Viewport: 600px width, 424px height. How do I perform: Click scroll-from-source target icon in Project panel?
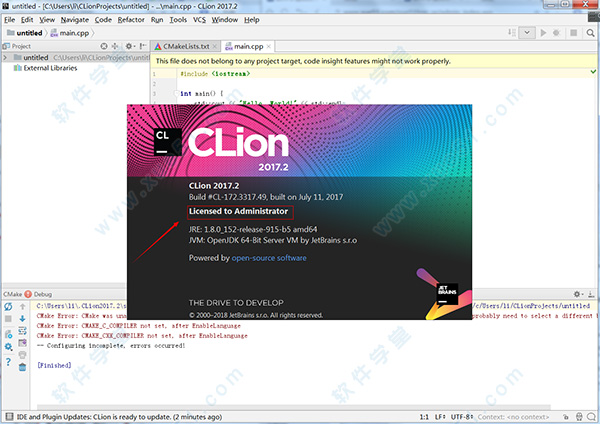point(104,46)
